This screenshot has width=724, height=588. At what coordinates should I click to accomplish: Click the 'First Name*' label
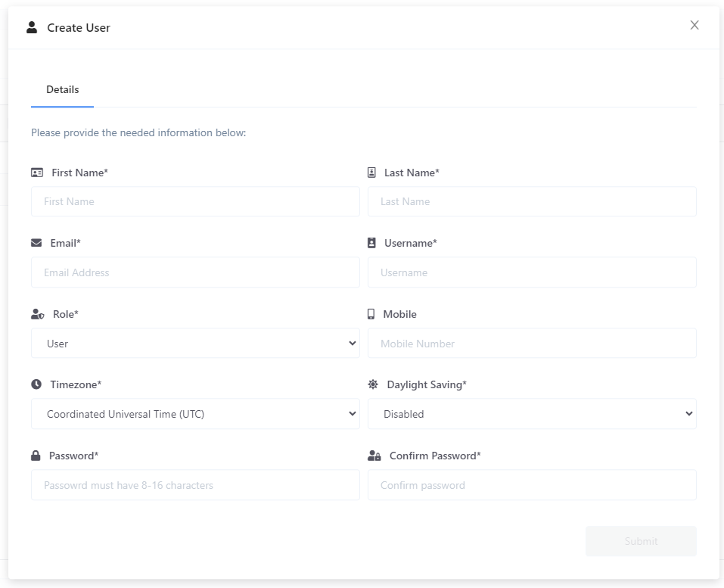pyautogui.click(x=80, y=173)
